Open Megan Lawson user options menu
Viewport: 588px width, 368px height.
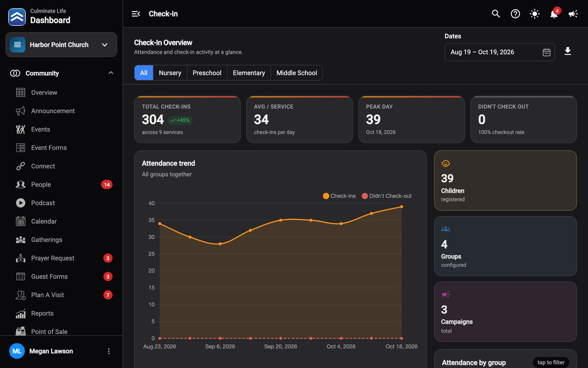coord(109,351)
